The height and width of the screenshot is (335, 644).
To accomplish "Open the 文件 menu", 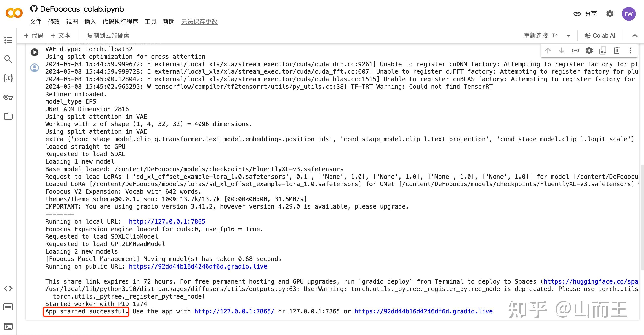I will click(36, 22).
